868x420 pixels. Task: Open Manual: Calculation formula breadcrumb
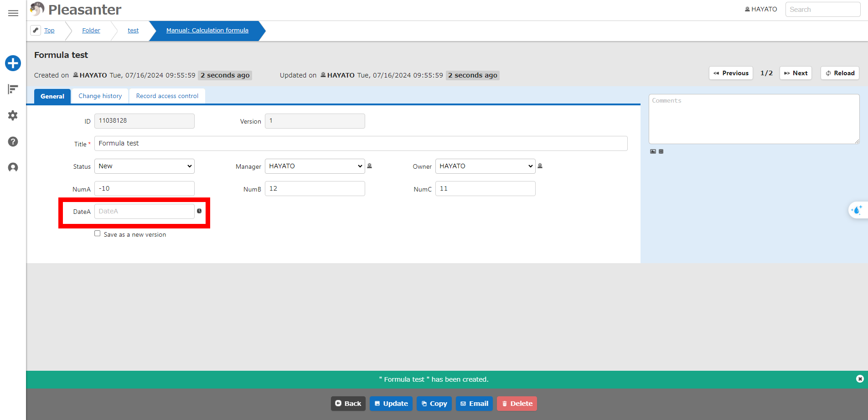point(207,30)
